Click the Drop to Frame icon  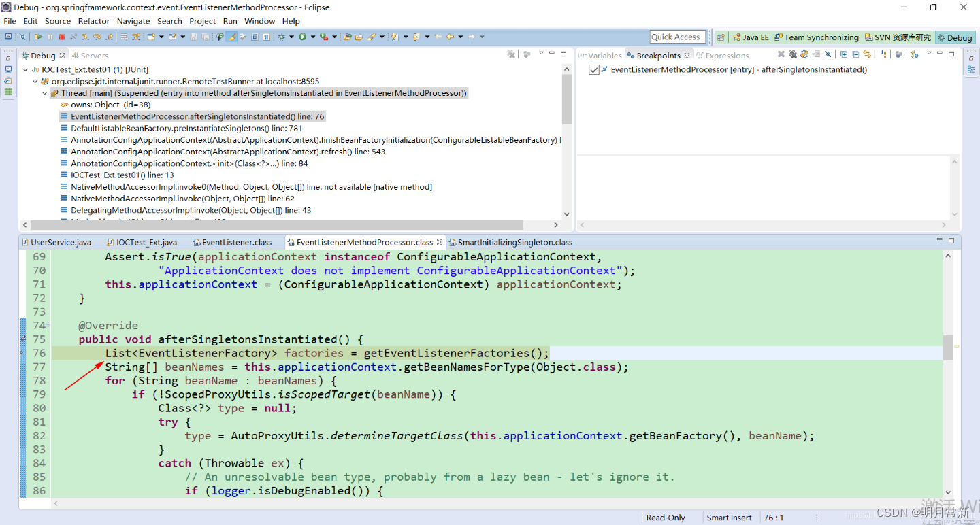tap(124, 37)
